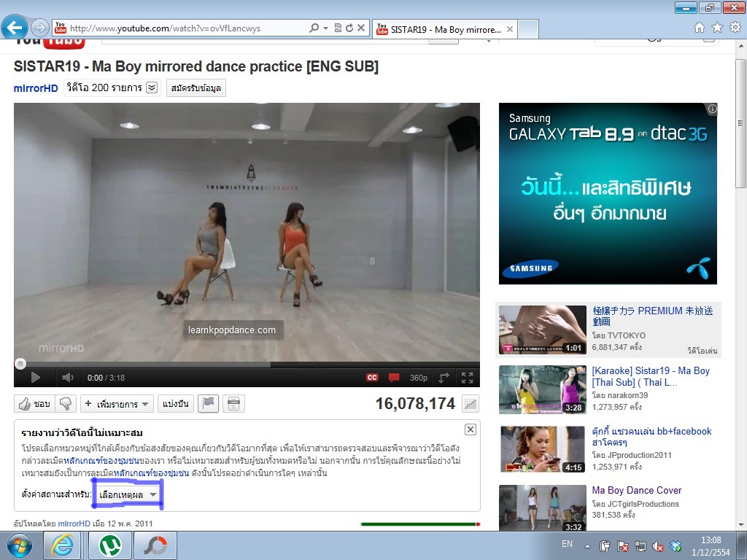Open the Dropbox tray icon
The height and width of the screenshot is (560, 747).
676,546
